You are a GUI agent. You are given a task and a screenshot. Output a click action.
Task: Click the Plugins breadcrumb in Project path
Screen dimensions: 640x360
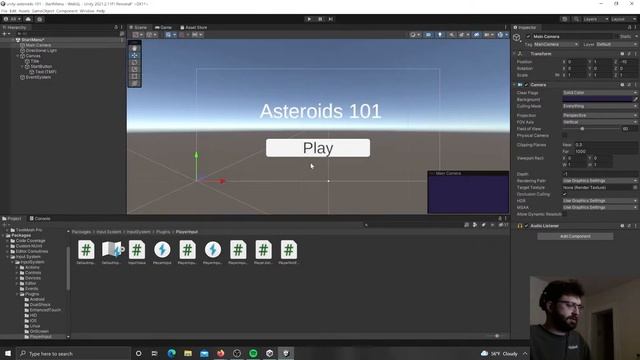pyautogui.click(x=163, y=232)
